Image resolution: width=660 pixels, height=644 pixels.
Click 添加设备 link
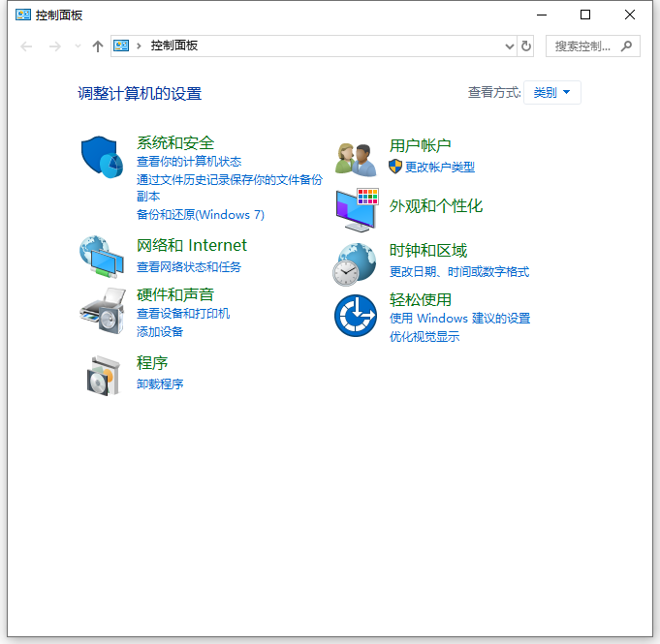pos(160,332)
